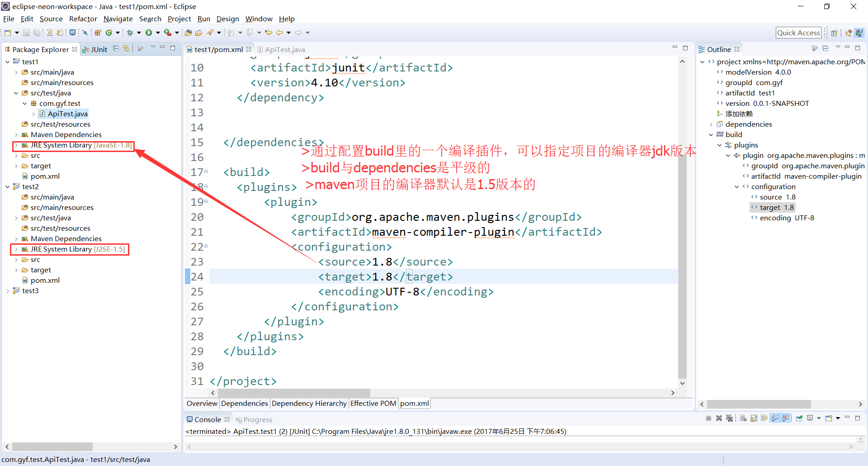This screenshot has height=466, width=868.
Task: Click the New wizard toolbar icon
Action: (8, 33)
